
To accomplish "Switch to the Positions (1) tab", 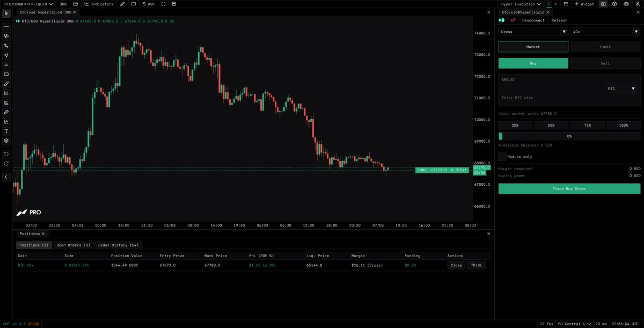I will (x=34, y=245).
